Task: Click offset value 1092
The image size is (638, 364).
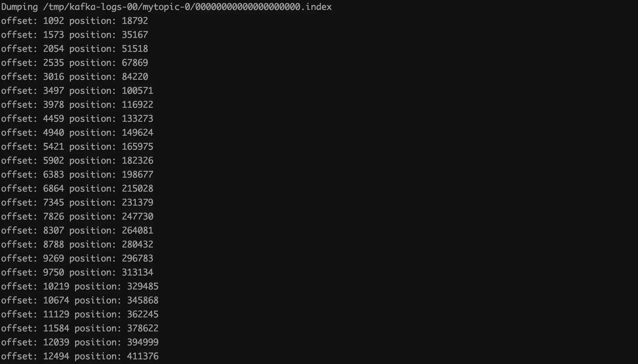Action: point(53,21)
